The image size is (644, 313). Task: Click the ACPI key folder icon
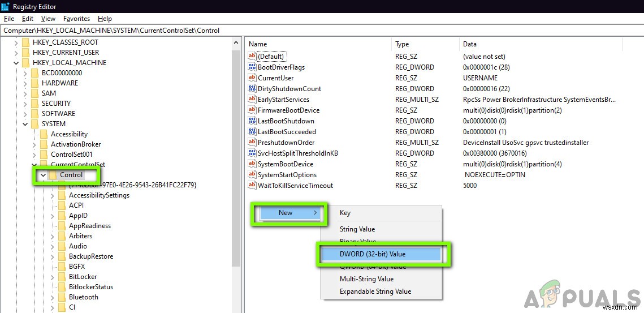[62, 205]
